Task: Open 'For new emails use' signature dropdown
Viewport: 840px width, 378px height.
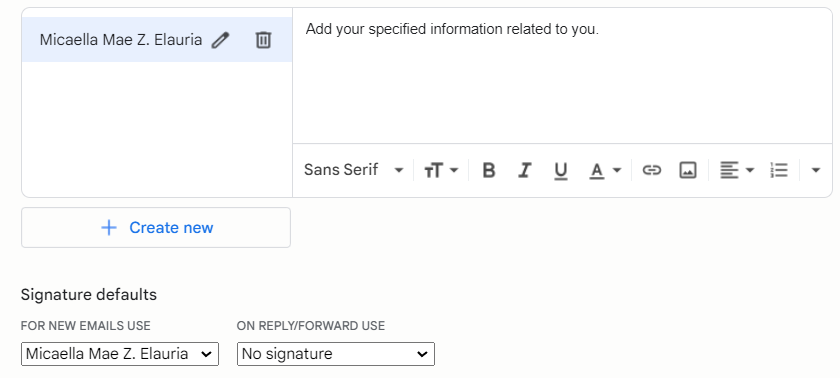Action: 120,354
